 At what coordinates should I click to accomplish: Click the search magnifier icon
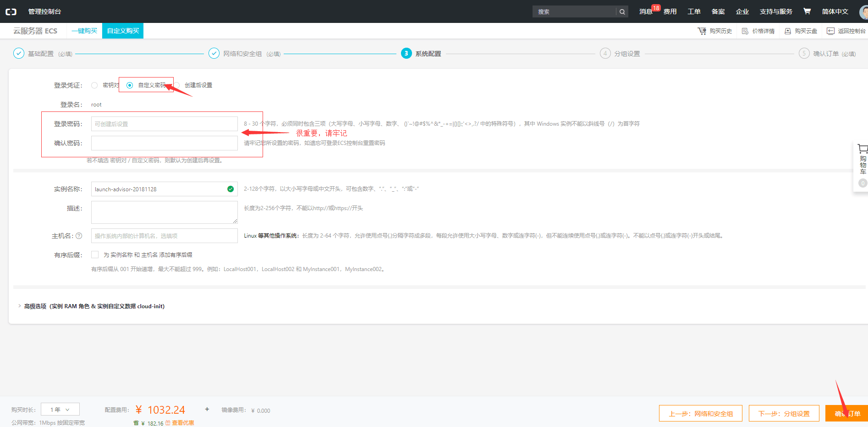pyautogui.click(x=622, y=11)
